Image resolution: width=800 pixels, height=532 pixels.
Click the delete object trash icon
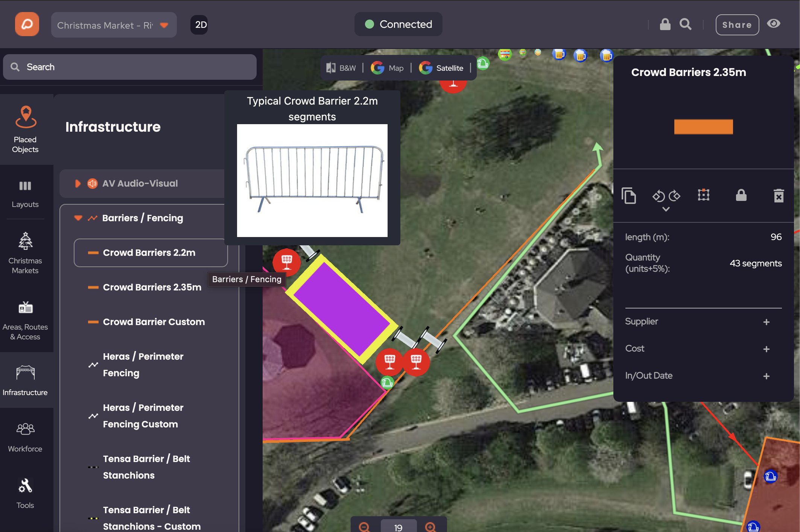click(779, 196)
